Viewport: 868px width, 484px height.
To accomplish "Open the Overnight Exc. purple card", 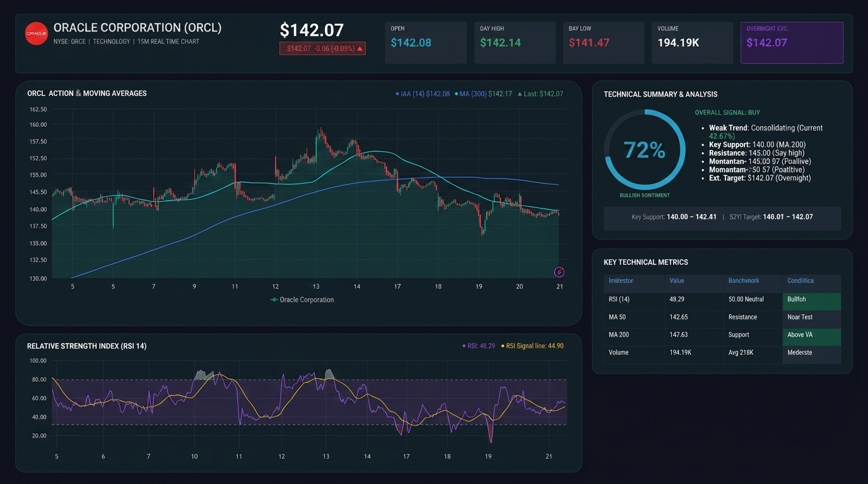I will pos(792,43).
